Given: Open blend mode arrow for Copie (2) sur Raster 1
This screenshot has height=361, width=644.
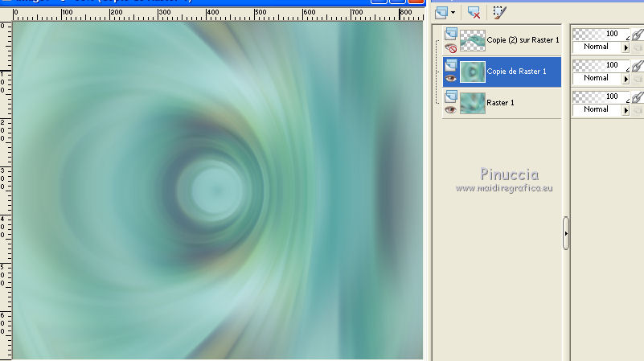Looking at the screenshot, I should click(x=626, y=47).
